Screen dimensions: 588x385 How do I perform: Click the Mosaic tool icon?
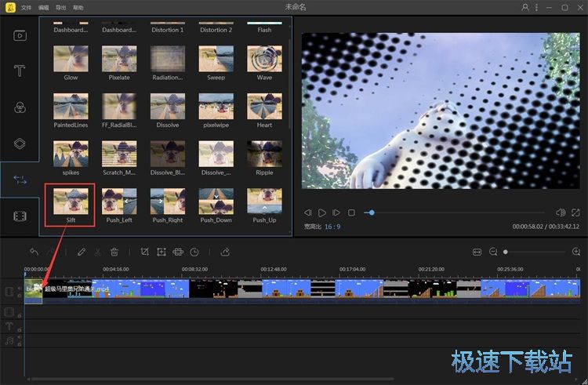178,252
